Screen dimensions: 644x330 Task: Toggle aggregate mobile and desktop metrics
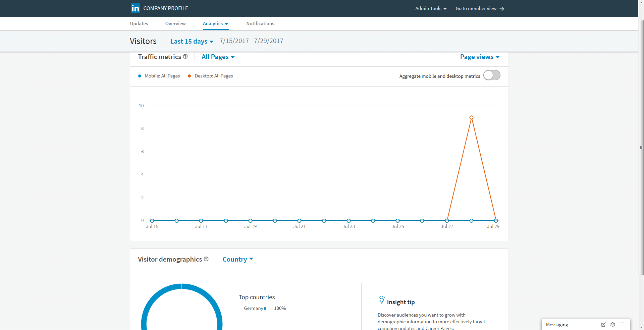pyautogui.click(x=491, y=75)
